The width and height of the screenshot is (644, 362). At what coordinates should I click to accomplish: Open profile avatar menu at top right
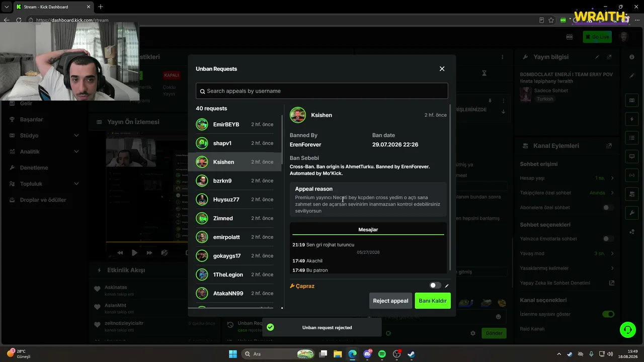pyautogui.click(x=624, y=37)
